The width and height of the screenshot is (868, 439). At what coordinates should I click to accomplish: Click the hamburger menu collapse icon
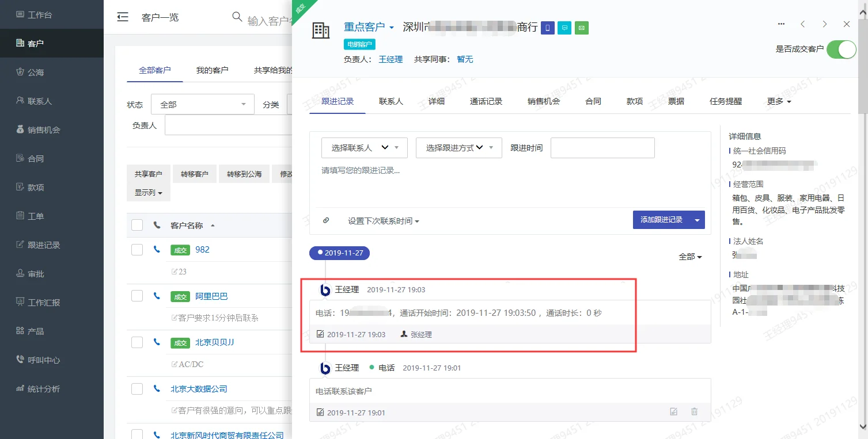pos(123,17)
